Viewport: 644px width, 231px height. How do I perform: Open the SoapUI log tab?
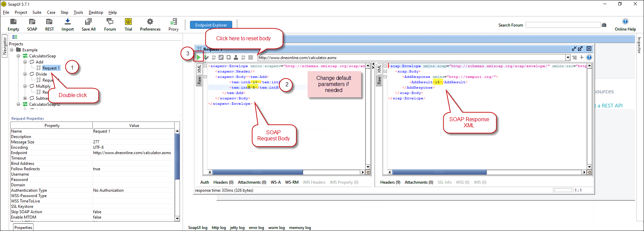coord(198,228)
